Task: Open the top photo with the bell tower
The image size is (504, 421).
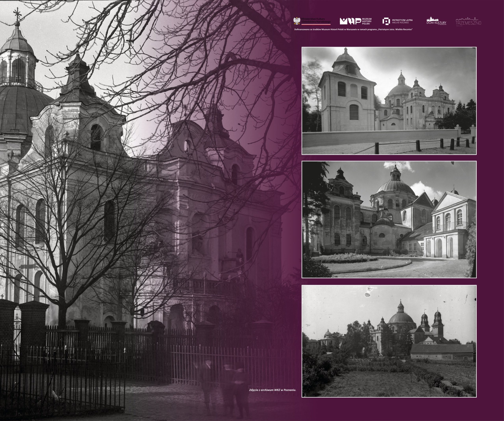Action: pyautogui.click(x=389, y=101)
